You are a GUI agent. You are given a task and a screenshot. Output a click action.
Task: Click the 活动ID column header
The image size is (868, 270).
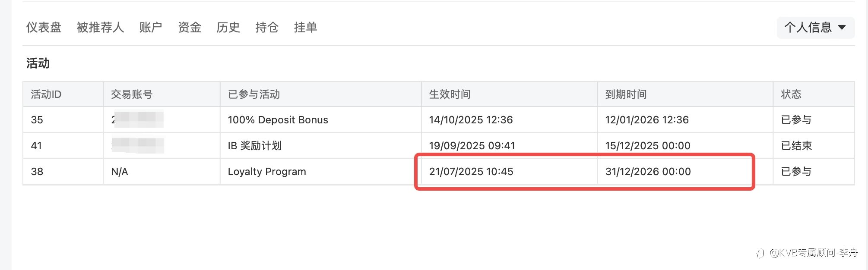pos(46,94)
